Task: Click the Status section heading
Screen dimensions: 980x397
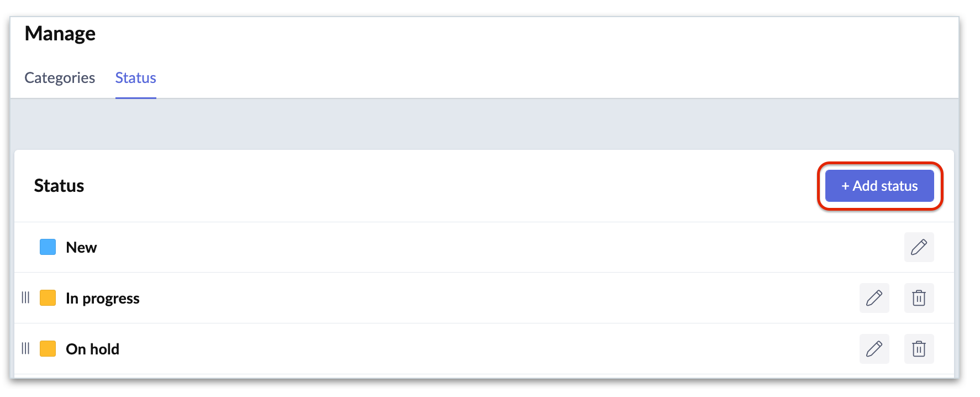Action: tap(59, 186)
